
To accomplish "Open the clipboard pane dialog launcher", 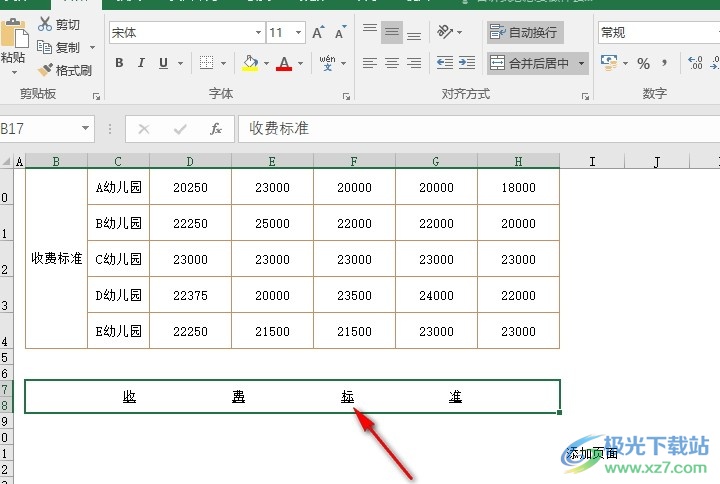I will tap(96, 96).
